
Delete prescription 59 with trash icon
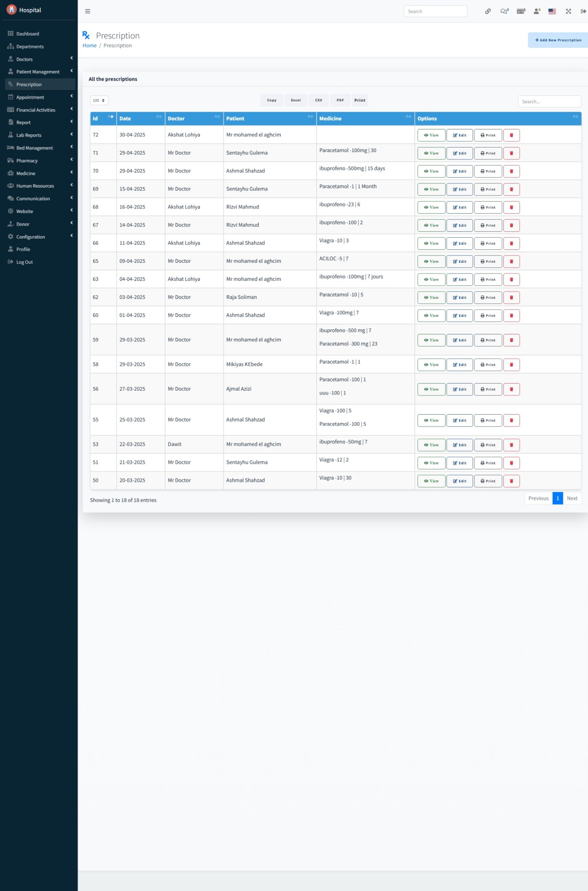point(511,340)
